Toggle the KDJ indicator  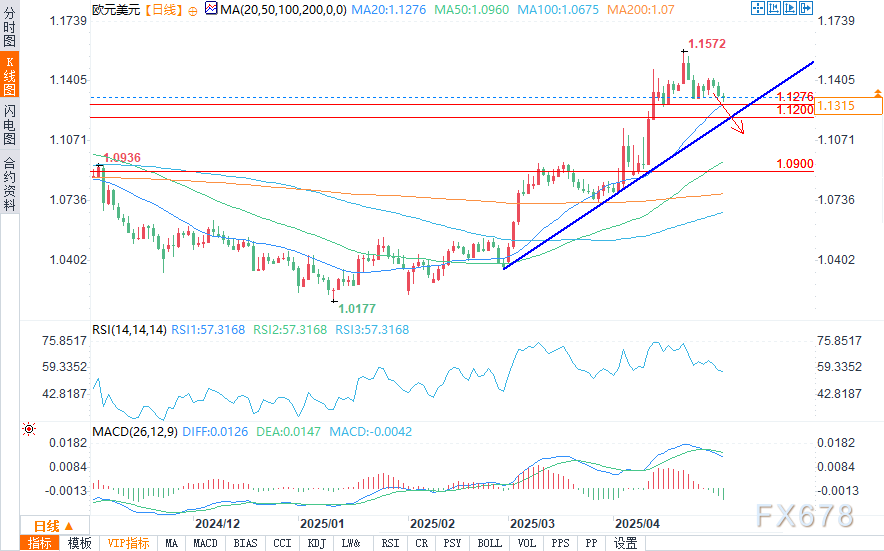point(316,543)
